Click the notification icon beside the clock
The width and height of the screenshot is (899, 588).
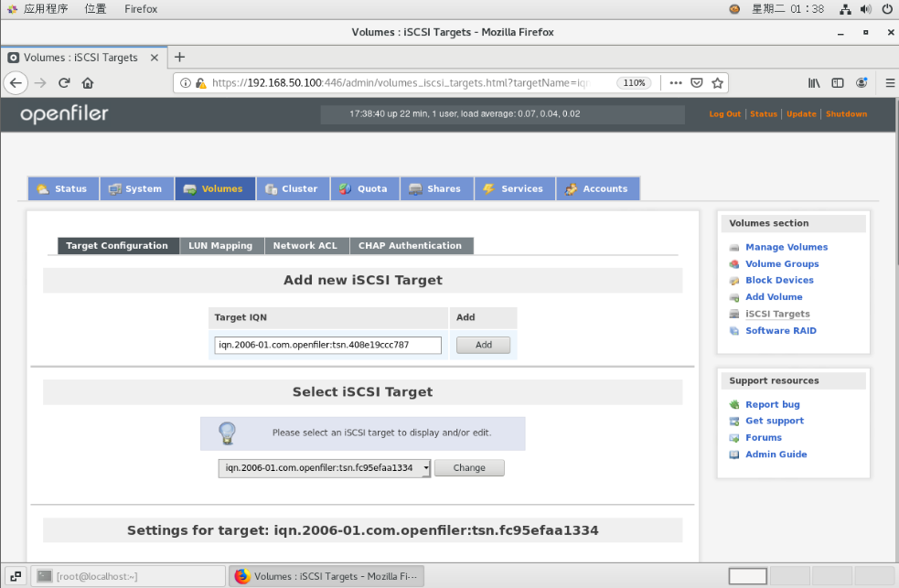(x=733, y=9)
